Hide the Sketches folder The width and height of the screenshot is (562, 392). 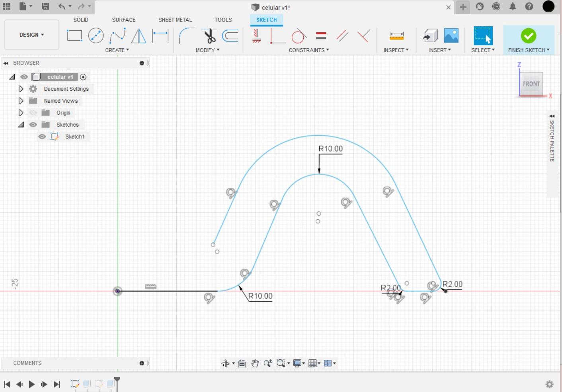pos(33,125)
